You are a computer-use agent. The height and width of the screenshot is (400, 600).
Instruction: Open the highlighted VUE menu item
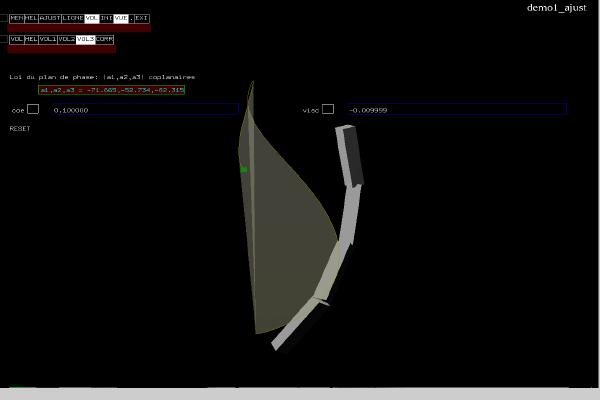tap(121, 18)
